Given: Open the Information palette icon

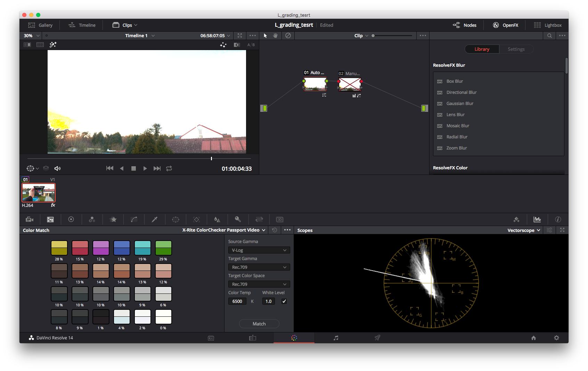Looking at the screenshot, I should [558, 219].
